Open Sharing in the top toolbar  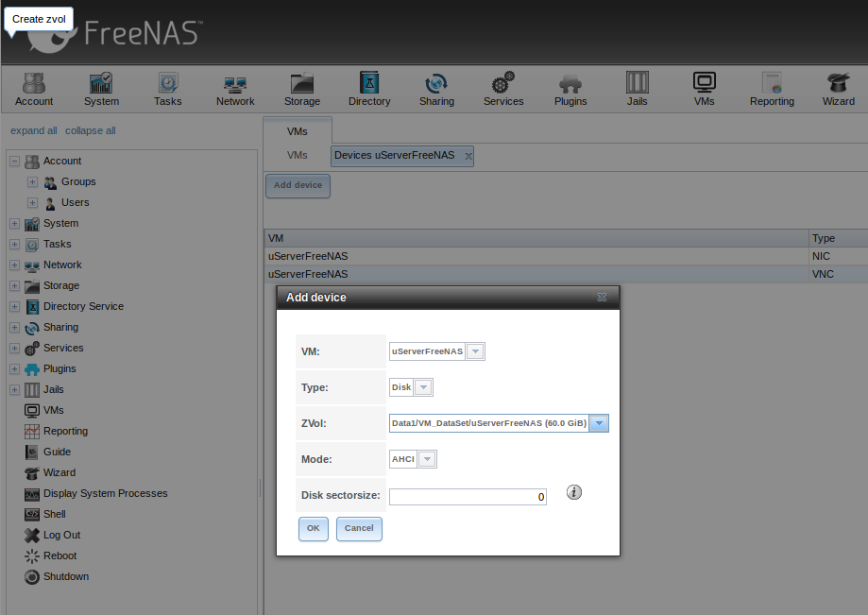pyautogui.click(x=436, y=89)
